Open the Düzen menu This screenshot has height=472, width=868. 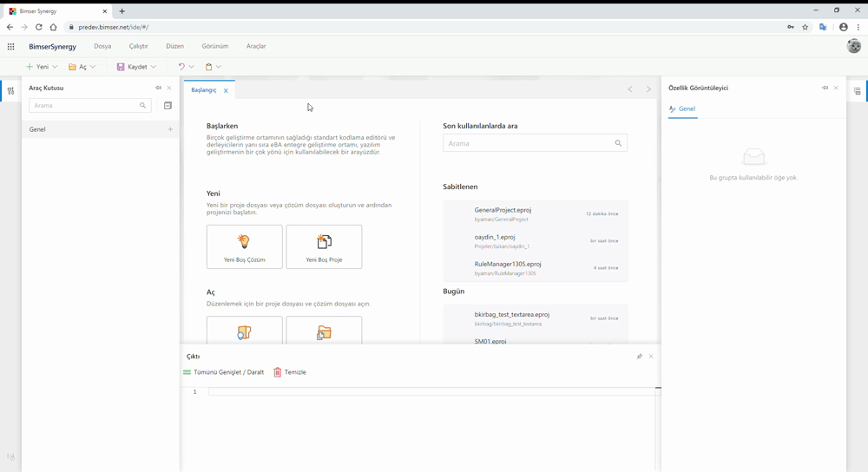(175, 46)
